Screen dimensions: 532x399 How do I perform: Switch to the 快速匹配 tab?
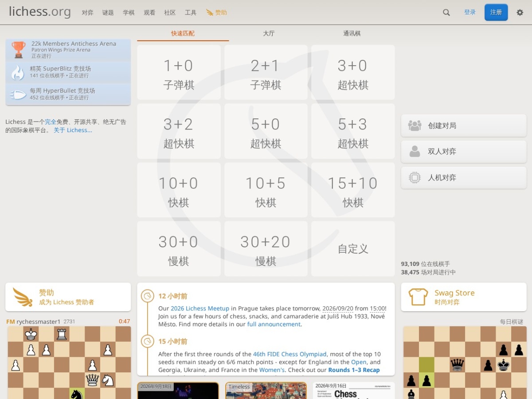point(183,33)
